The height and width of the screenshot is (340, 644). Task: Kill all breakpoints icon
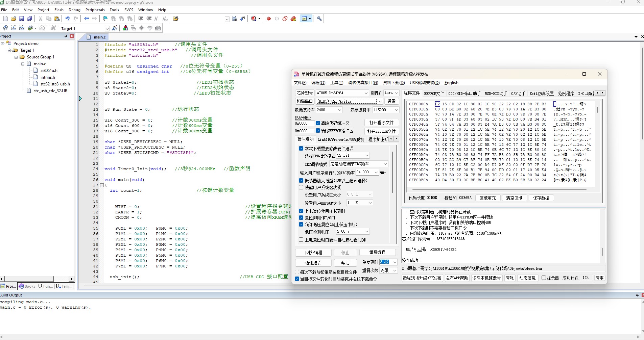click(x=293, y=19)
